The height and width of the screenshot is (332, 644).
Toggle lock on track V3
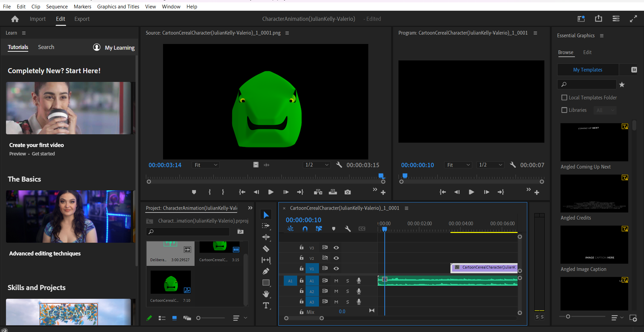point(302,247)
